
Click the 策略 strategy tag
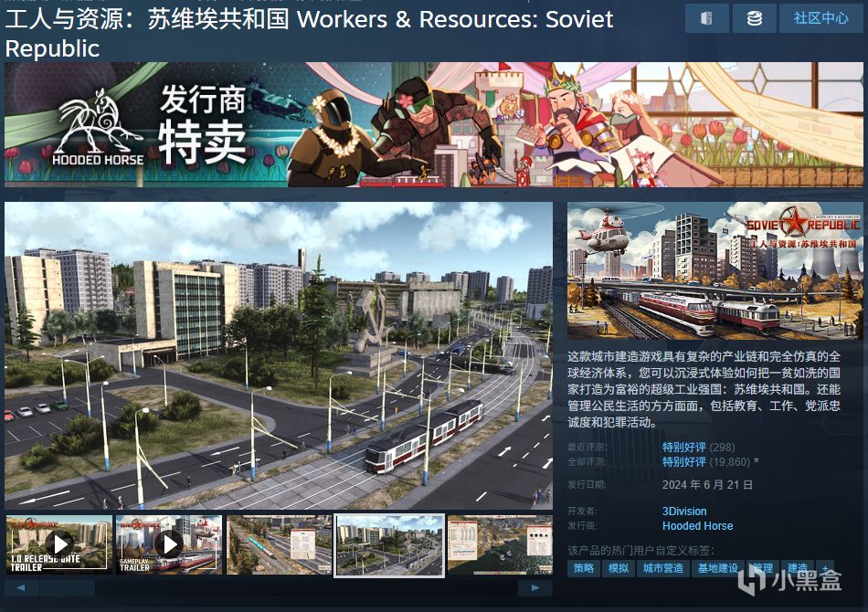[584, 568]
